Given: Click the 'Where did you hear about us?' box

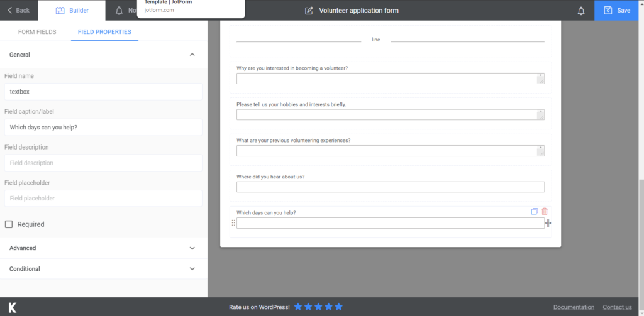Looking at the screenshot, I should pyautogui.click(x=391, y=187).
